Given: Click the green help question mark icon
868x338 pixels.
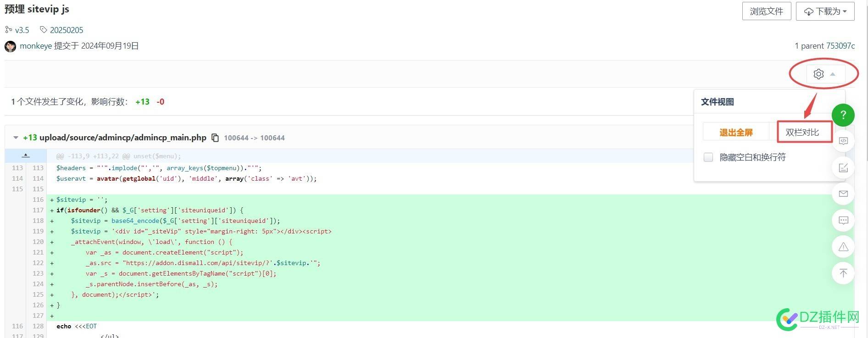Looking at the screenshot, I should (x=843, y=115).
